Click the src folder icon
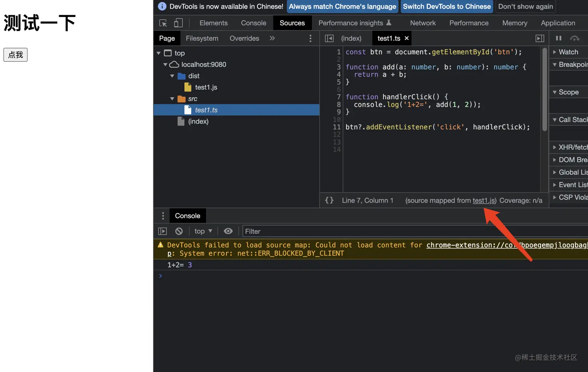This screenshot has width=588, height=372. click(181, 99)
